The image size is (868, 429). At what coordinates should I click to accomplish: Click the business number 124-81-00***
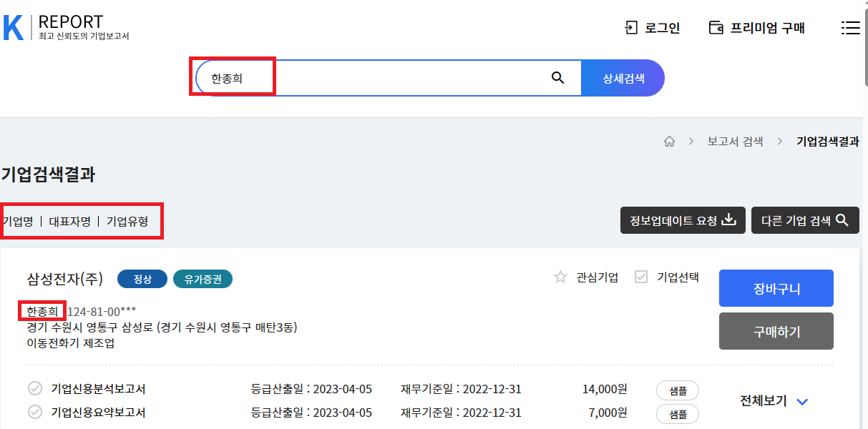102,311
